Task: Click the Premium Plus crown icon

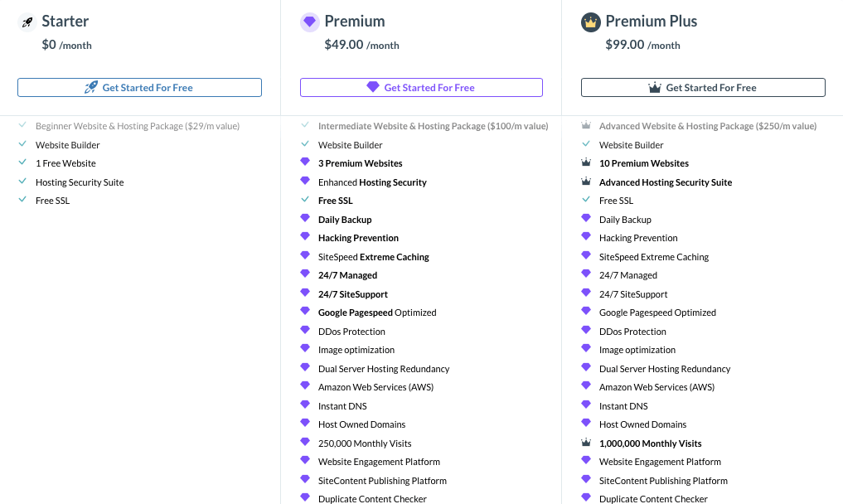Action: tap(591, 22)
